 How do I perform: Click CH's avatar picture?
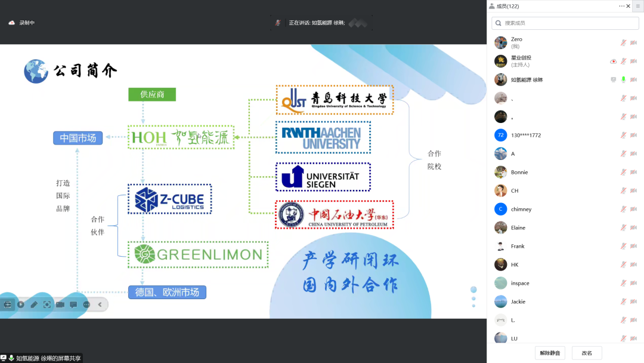coord(501,190)
